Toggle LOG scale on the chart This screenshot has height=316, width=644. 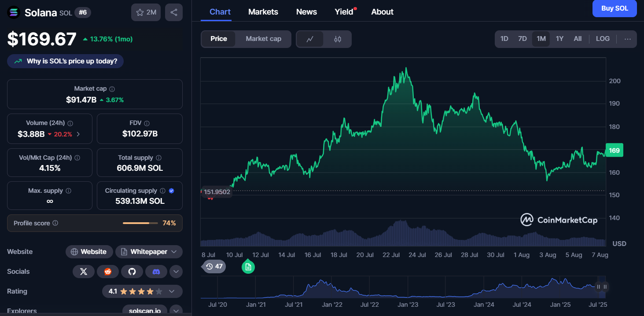point(603,39)
